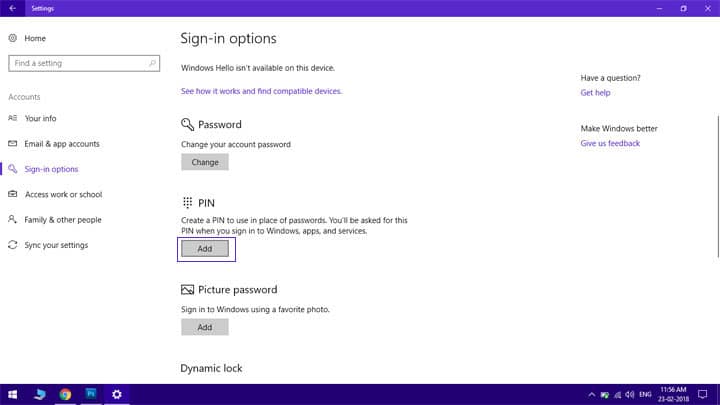
Task: Open the Action Center notifications icon
Action: [703, 394]
